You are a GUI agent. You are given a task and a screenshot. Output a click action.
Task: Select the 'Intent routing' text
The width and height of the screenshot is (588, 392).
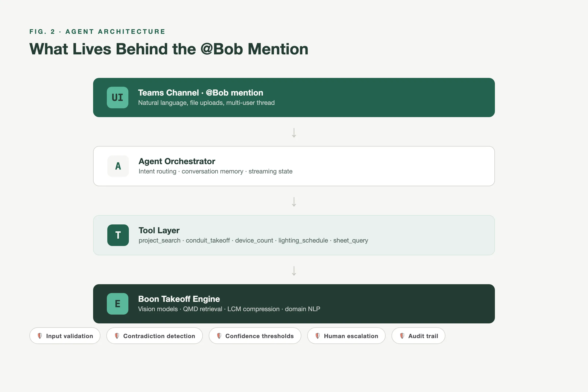[158, 171]
